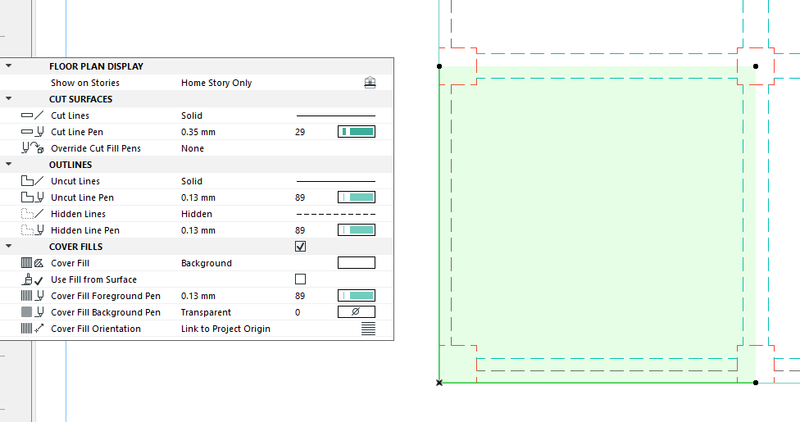Click the Use Fill from Surface paint icon
The width and height of the screenshot is (800, 422).
32,279
